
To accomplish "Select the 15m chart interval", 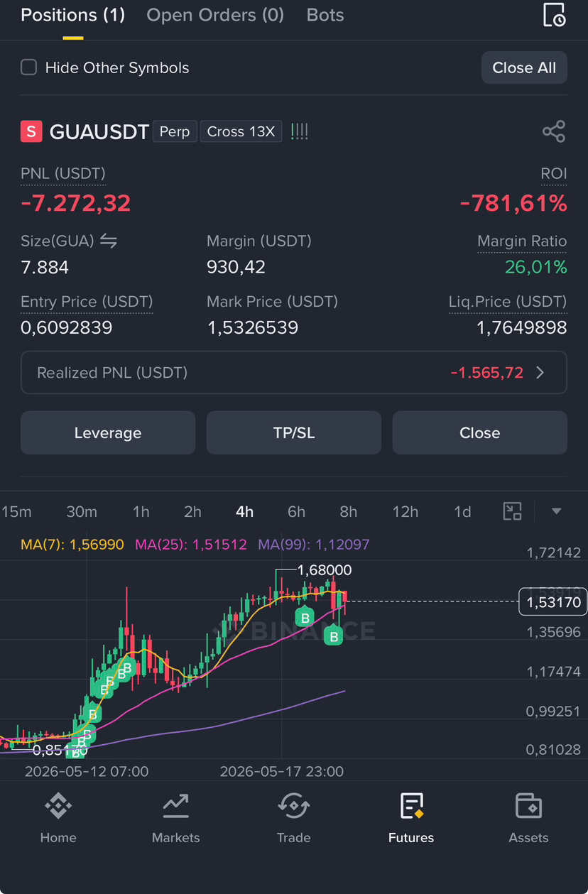I will (x=16, y=511).
